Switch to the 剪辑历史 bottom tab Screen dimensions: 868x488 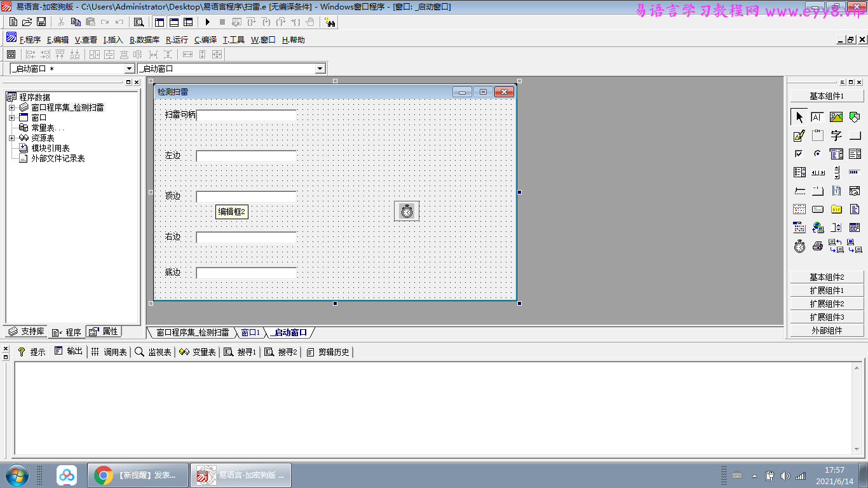(x=328, y=351)
